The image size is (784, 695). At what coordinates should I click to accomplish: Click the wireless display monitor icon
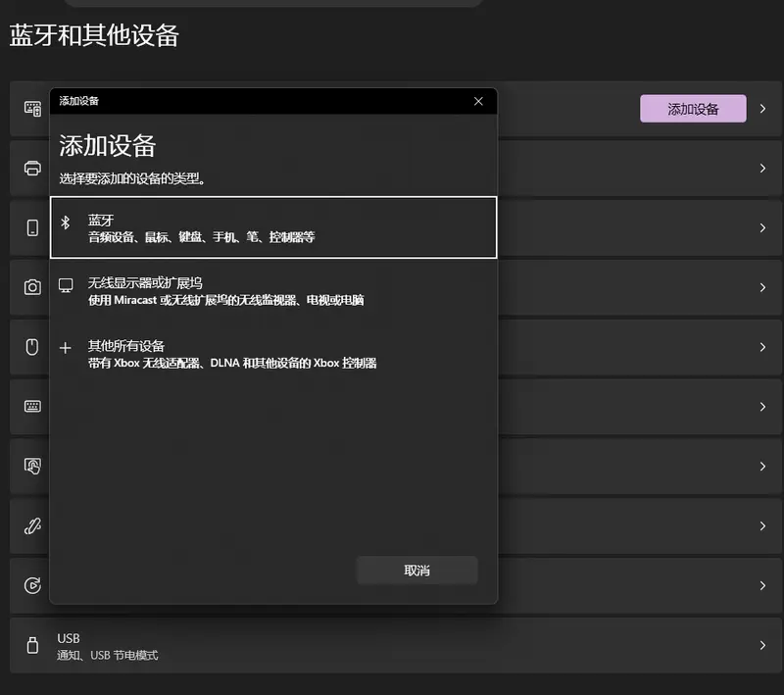(66, 285)
